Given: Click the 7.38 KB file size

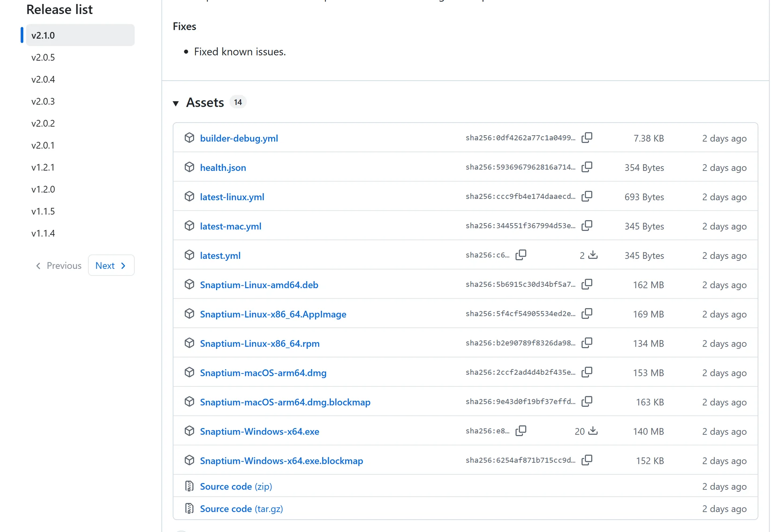Looking at the screenshot, I should tap(649, 138).
